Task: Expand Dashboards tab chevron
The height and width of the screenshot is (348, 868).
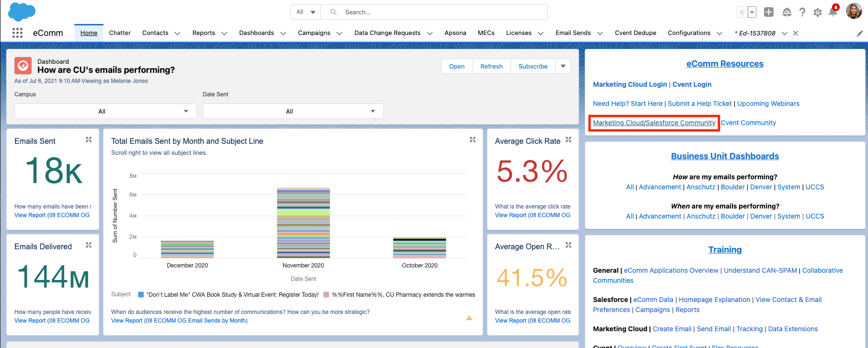Action: [283, 33]
